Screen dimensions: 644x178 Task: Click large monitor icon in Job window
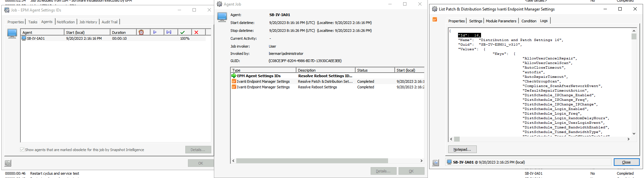click(12, 34)
